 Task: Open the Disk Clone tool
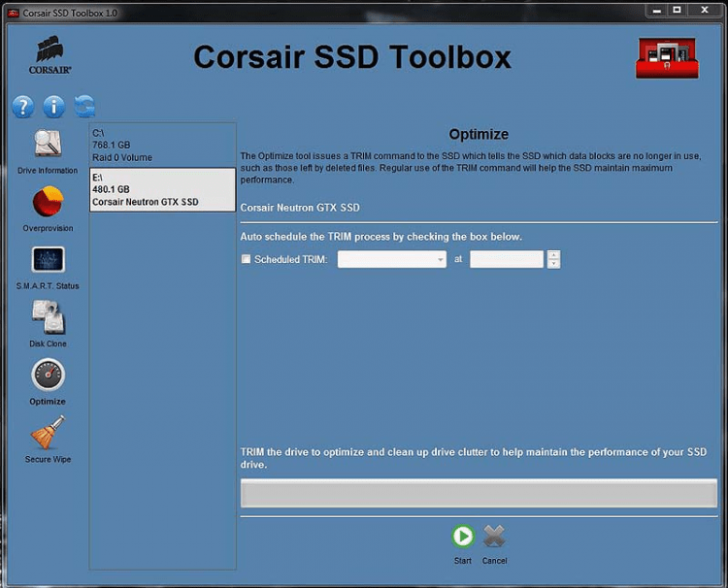click(x=48, y=318)
